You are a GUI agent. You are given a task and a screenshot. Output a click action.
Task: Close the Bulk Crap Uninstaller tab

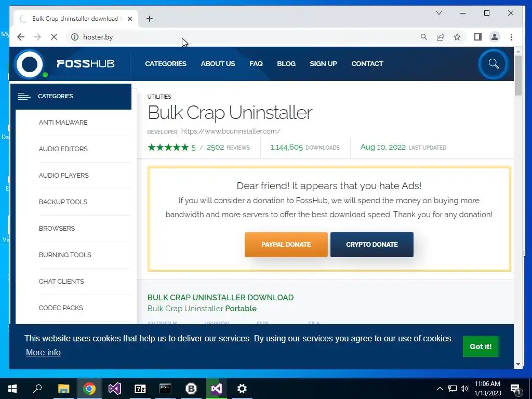pos(129,19)
